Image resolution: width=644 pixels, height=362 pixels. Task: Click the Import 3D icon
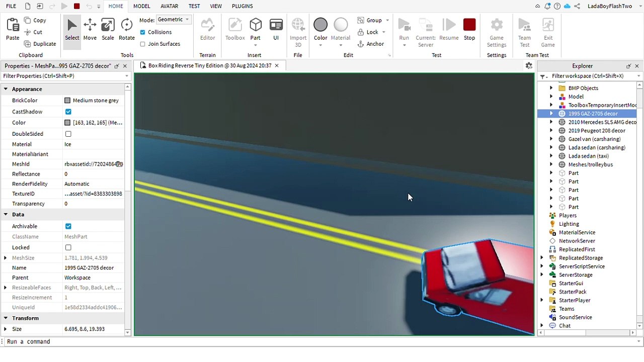298,25
